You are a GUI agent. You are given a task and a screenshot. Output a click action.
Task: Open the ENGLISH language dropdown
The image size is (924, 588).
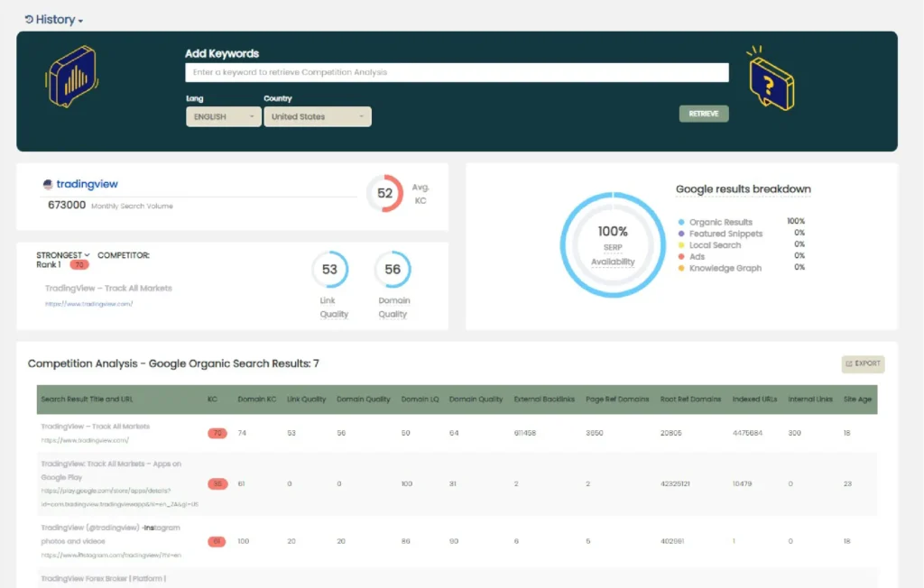(224, 116)
